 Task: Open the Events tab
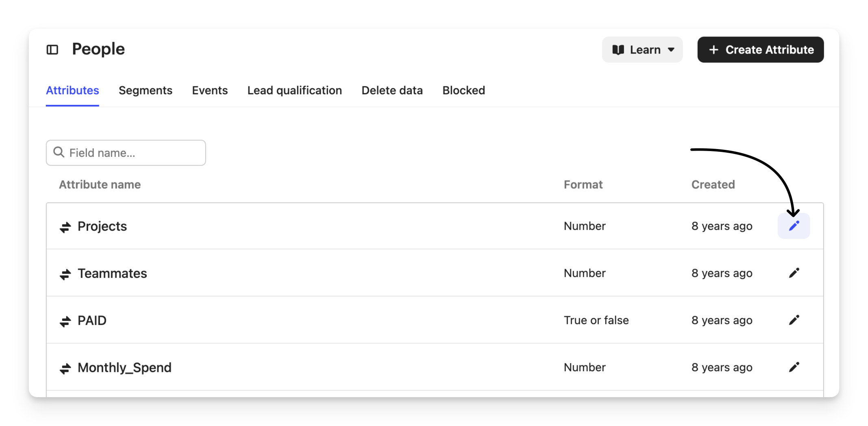click(210, 90)
